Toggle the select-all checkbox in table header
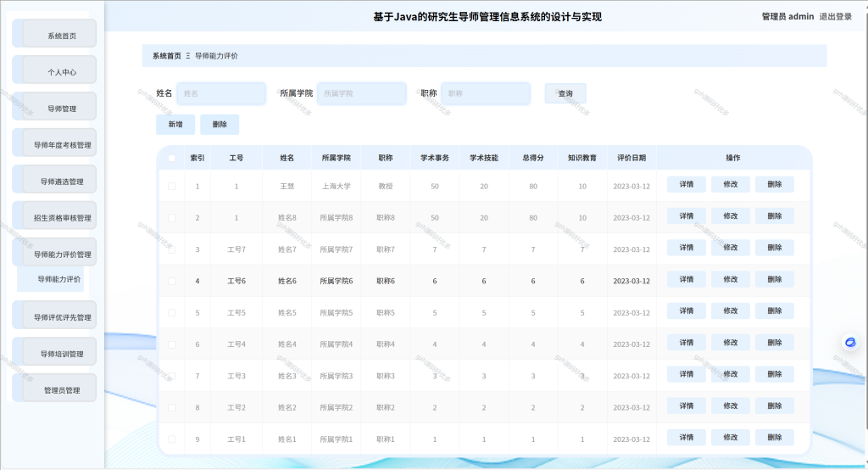The height and width of the screenshot is (470, 868). pyautogui.click(x=171, y=158)
